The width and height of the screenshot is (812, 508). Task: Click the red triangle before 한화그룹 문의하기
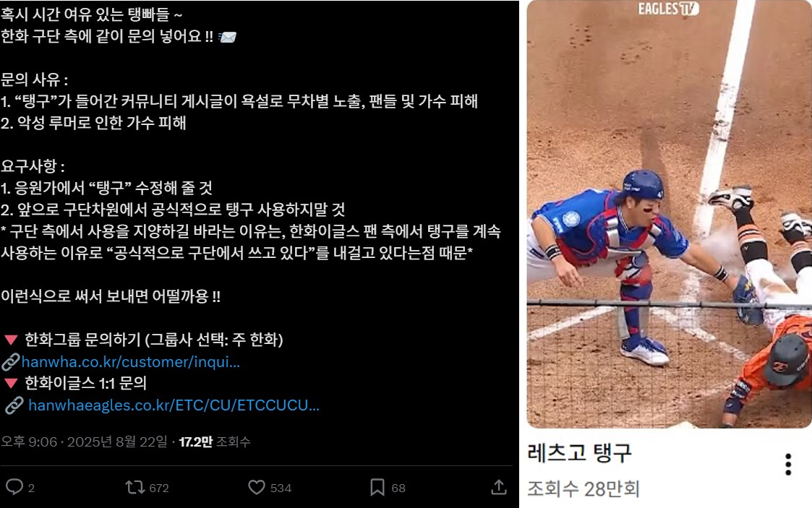[x=12, y=340]
